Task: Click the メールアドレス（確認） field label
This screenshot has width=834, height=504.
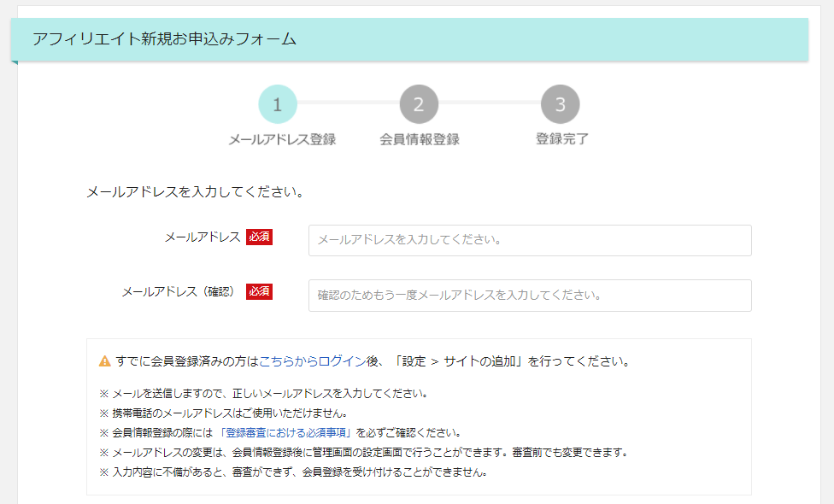Action: coord(179,292)
